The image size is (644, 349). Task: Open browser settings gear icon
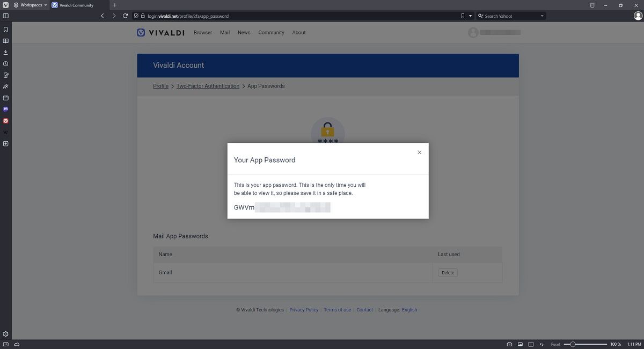click(x=5, y=334)
